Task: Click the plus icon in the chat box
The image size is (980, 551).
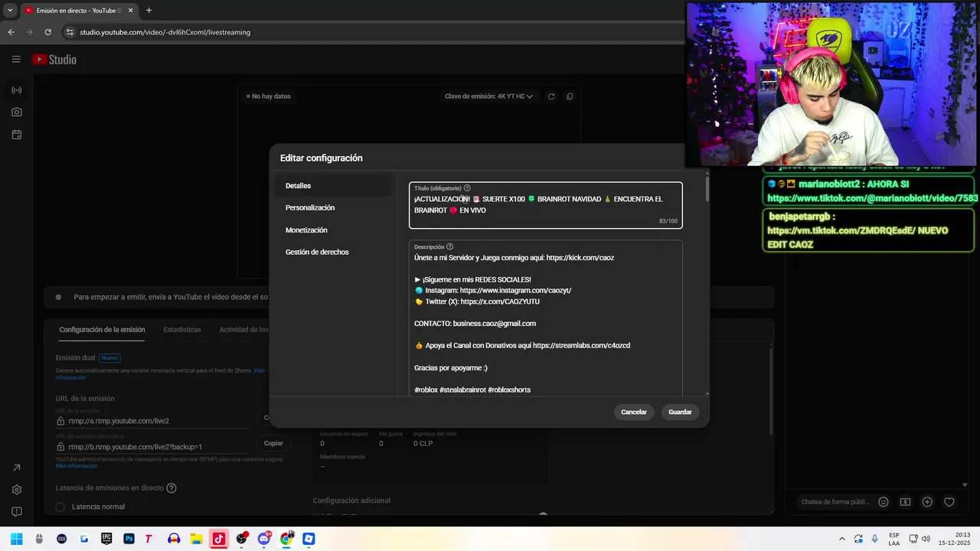Action: pyautogui.click(x=927, y=502)
